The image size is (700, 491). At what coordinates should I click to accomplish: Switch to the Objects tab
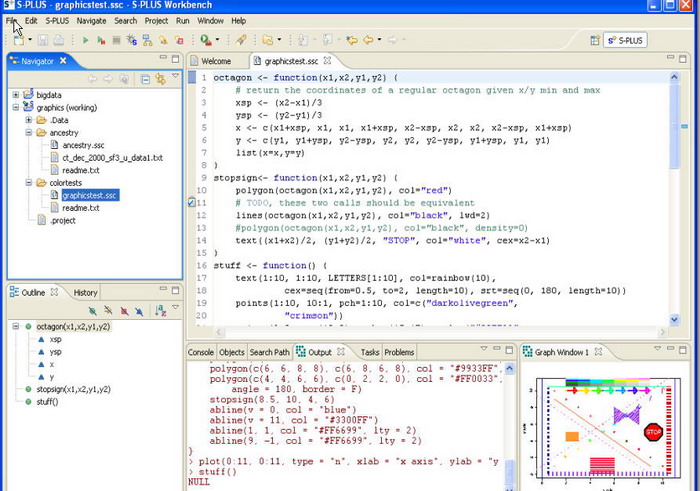click(x=232, y=352)
